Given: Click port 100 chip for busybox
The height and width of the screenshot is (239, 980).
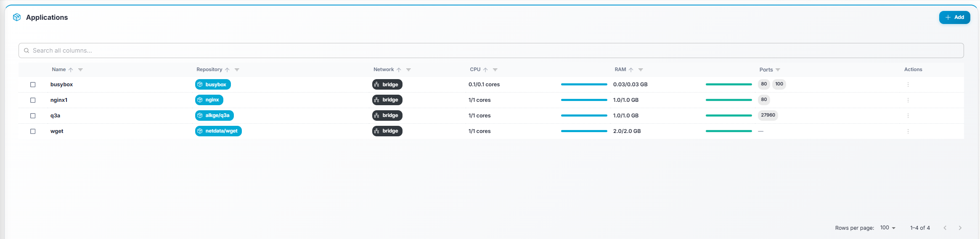Looking at the screenshot, I should pyautogui.click(x=779, y=84).
